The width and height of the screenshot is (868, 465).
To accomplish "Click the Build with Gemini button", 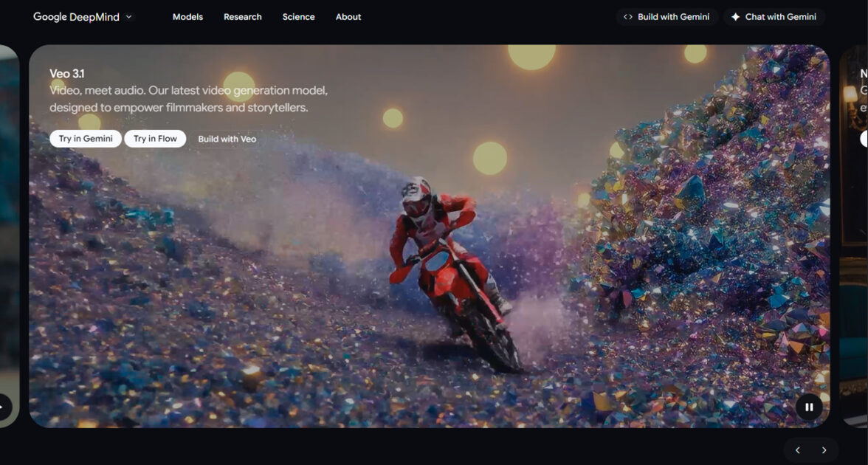I will pyautogui.click(x=667, y=16).
